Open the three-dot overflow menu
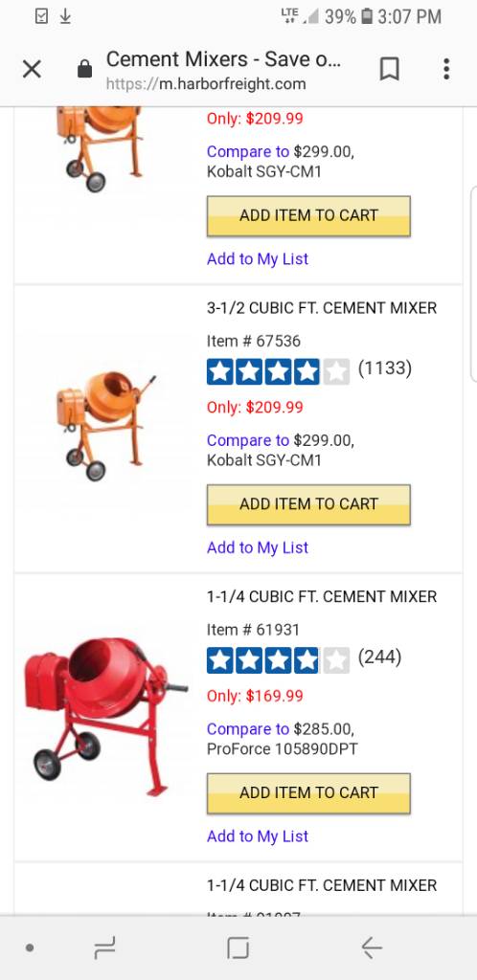Screen dimensions: 477x980 point(446,69)
